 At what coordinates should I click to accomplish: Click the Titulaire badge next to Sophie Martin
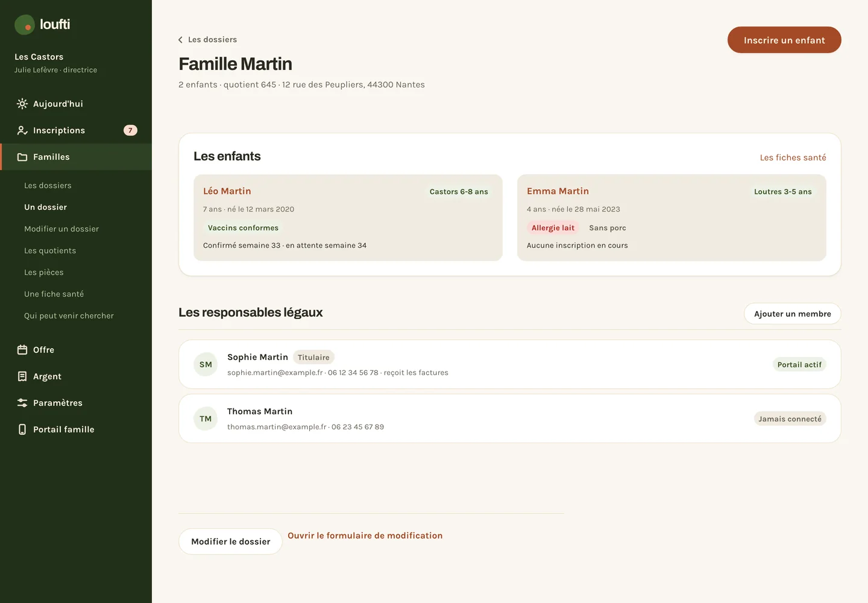coord(313,358)
